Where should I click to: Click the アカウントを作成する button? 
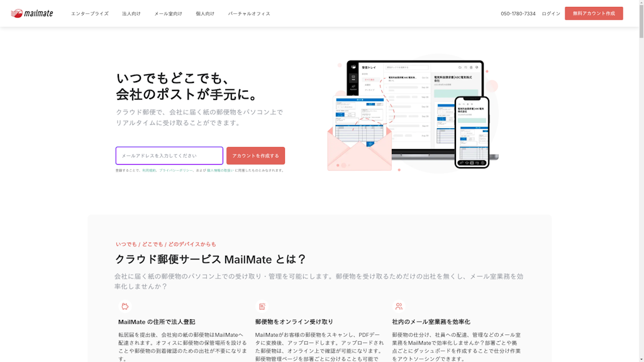[x=255, y=155]
